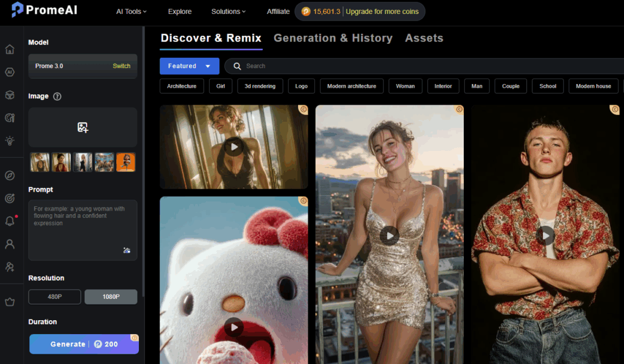The width and height of the screenshot is (624, 364).
Task: Play the floral shirt man video
Action: click(545, 236)
